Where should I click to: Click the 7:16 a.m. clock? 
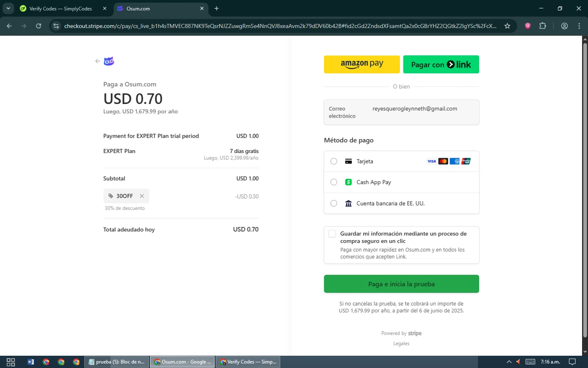[x=550, y=362]
